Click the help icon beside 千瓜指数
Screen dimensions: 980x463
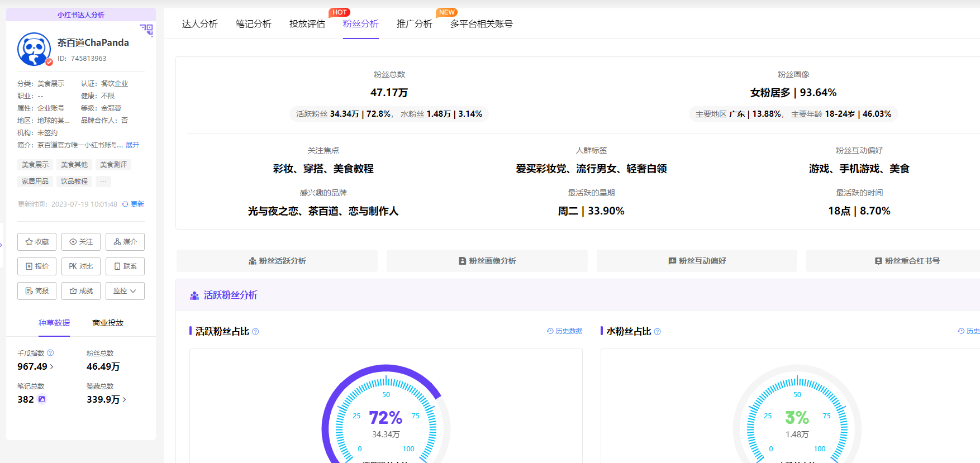pos(50,353)
